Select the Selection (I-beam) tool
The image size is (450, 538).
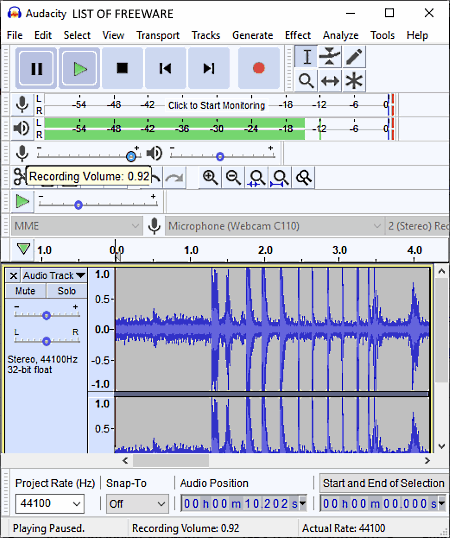(x=306, y=57)
